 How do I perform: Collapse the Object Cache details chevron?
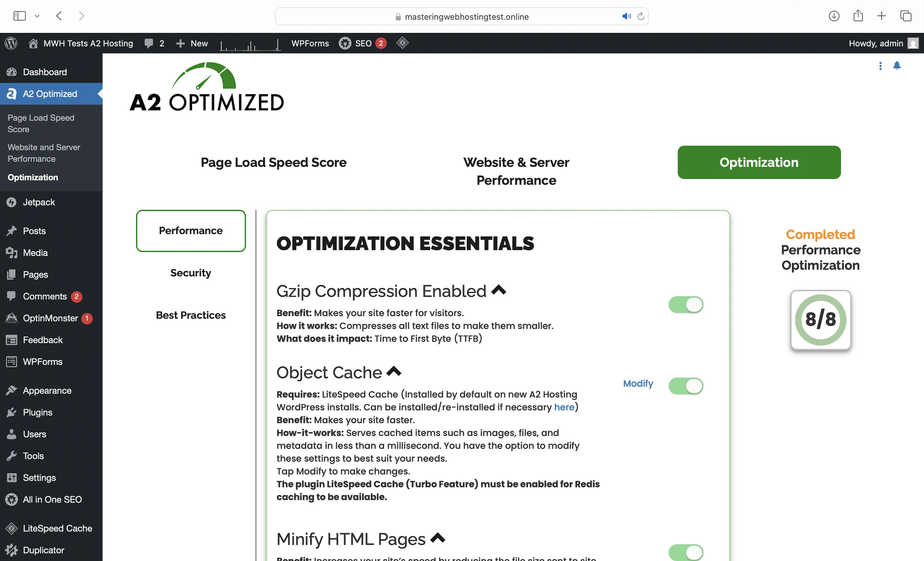[x=394, y=371]
